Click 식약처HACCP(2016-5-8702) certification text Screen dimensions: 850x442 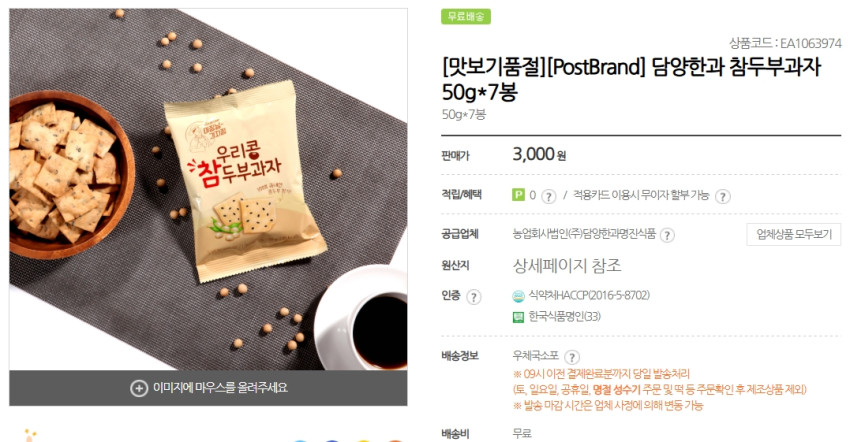[x=589, y=296]
